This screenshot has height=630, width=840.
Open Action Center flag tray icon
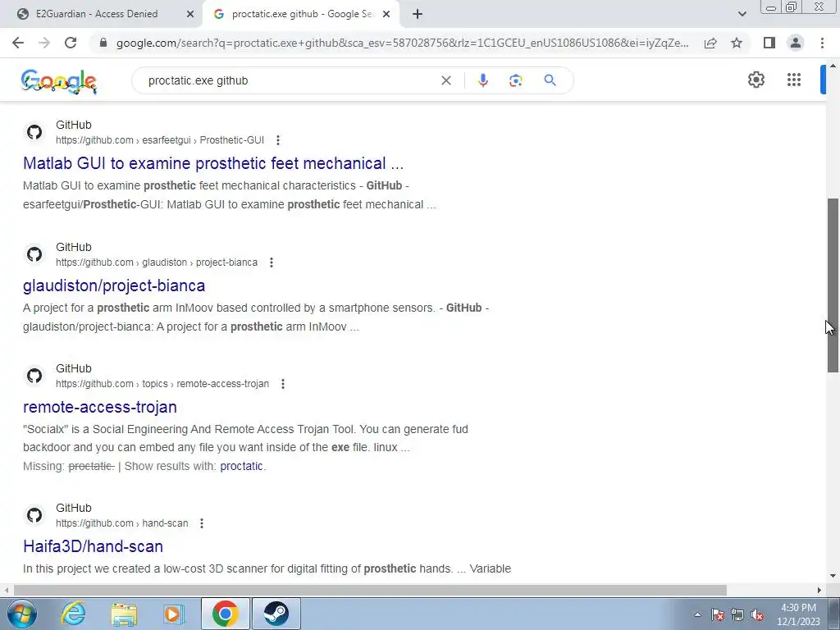[x=718, y=615]
